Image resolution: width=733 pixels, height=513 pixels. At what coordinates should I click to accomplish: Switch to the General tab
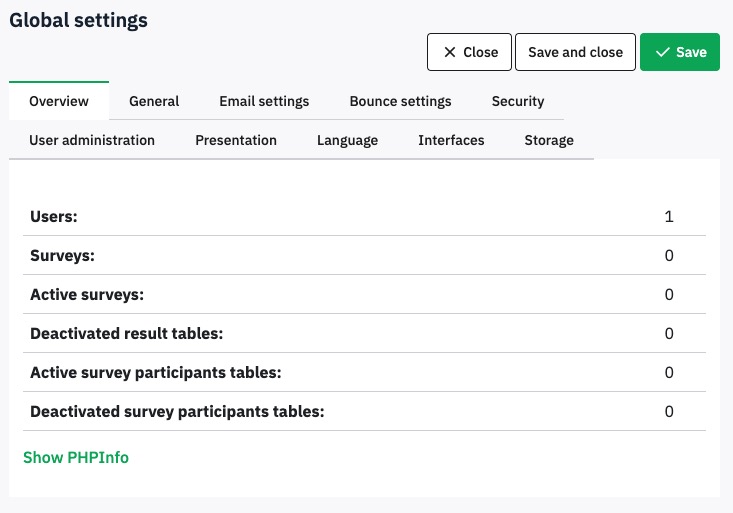(154, 101)
